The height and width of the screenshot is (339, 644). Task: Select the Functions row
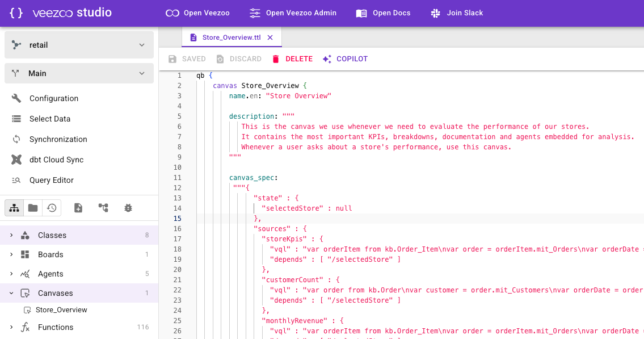pos(79,327)
